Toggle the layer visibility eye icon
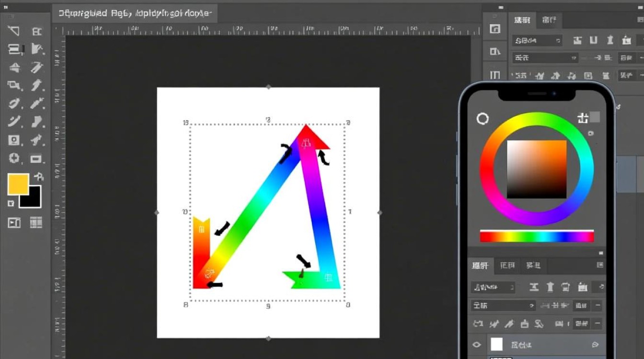644x359 pixels. coord(477,344)
